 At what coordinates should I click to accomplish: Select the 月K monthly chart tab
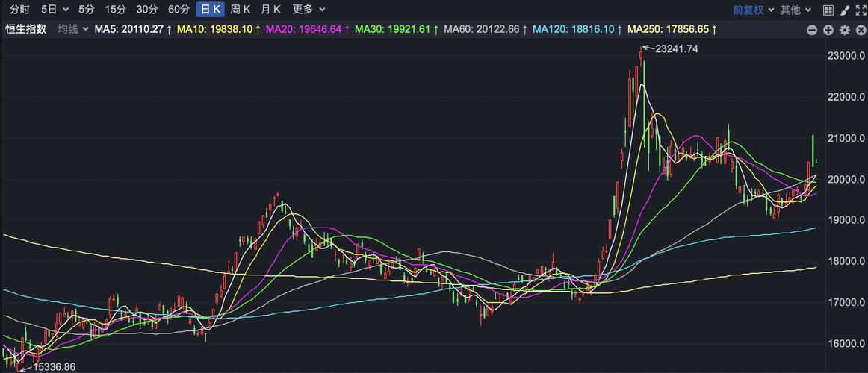point(270,10)
